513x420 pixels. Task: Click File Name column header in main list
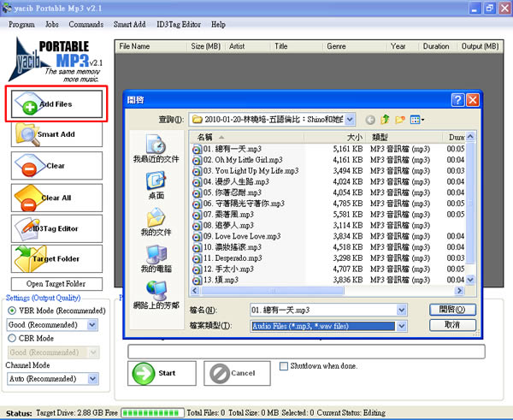(x=150, y=46)
